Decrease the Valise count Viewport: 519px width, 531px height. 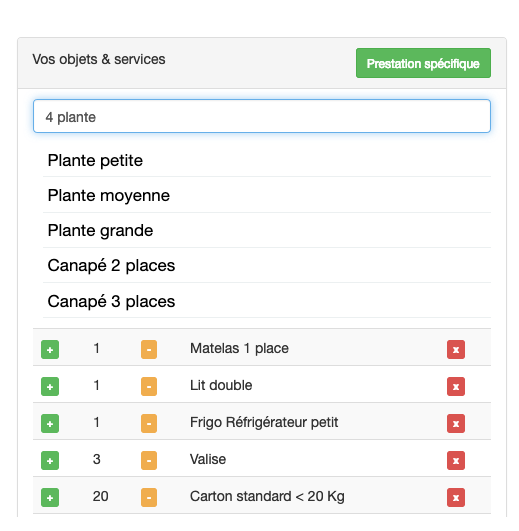[x=149, y=461]
